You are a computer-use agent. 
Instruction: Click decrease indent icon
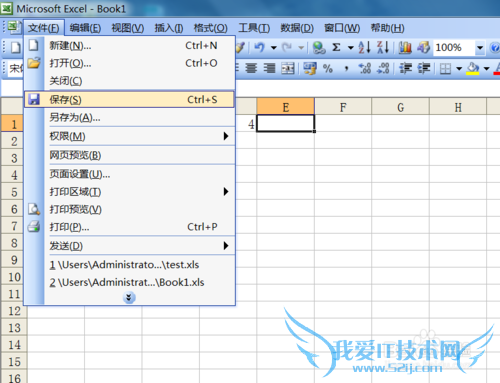click(x=406, y=68)
